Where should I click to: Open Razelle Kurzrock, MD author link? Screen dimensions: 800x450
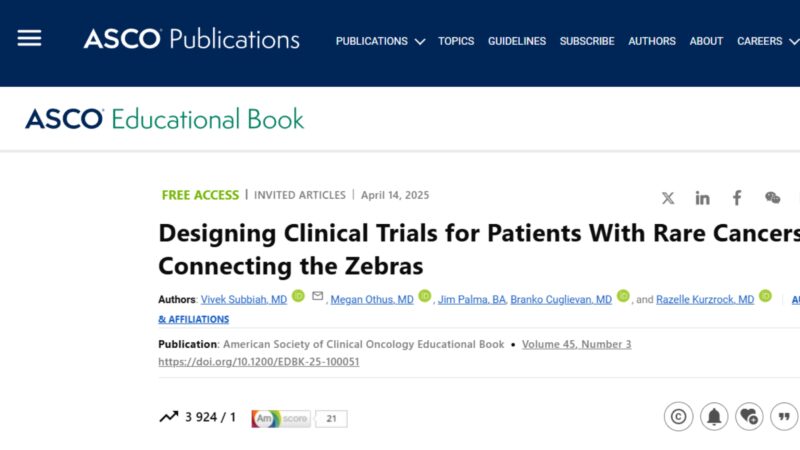(705, 299)
